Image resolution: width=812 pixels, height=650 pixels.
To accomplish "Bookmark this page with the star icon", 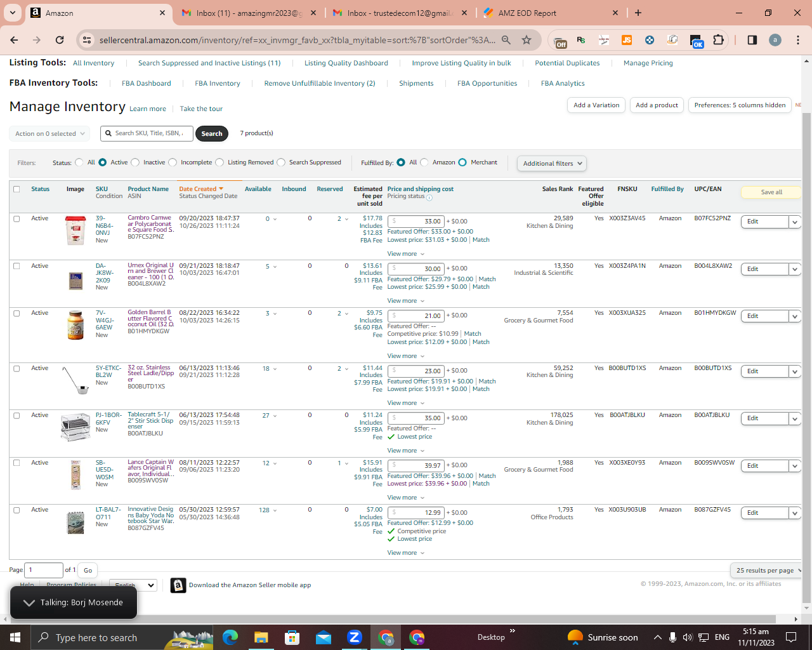I will pyautogui.click(x=527, y=40).
